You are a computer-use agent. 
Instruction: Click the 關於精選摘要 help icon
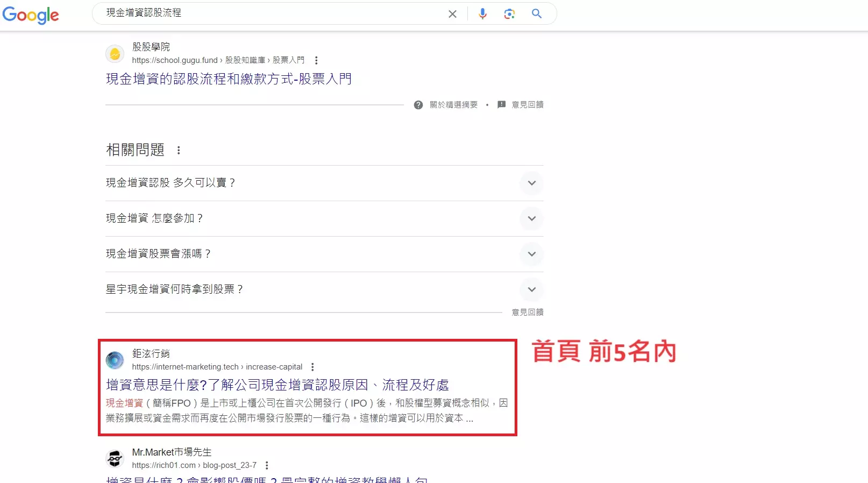[418, 105]
